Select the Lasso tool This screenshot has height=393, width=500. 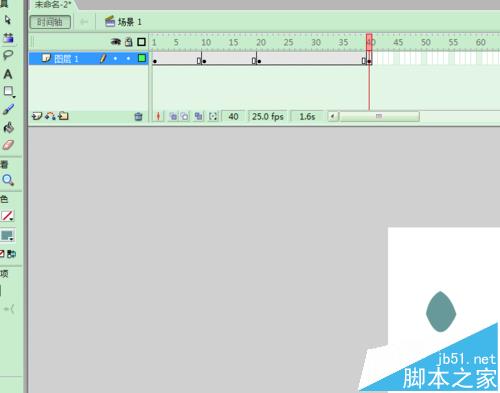pos(8,55)
